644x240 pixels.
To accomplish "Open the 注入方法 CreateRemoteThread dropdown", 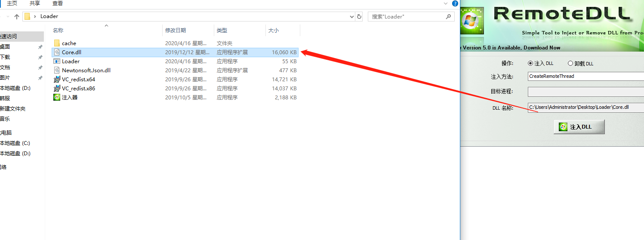I will pyautogui.click(x=586, y=76).
